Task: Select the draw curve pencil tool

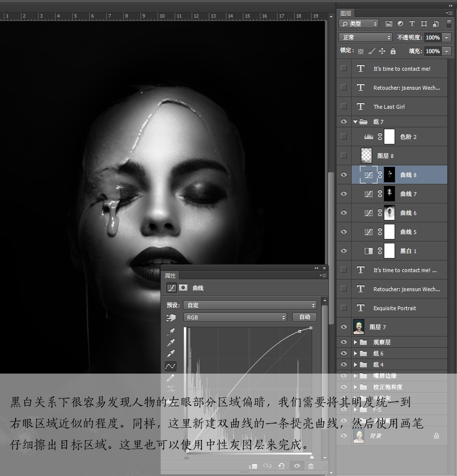Action: tap(171, 377)
